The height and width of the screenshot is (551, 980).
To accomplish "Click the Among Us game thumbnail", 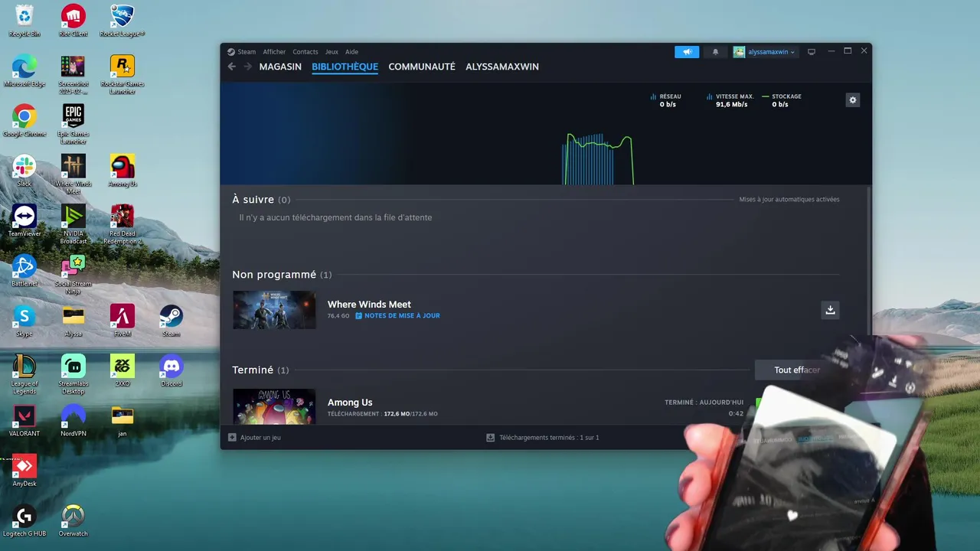I will coord(274,406).
